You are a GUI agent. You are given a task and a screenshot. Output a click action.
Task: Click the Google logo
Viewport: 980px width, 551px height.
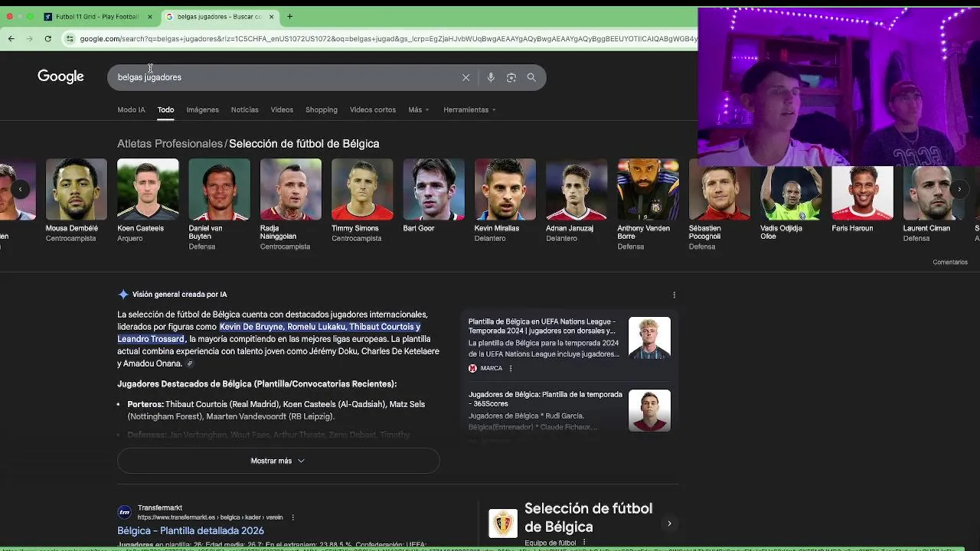pyautogui.click(x=60, y=77)
